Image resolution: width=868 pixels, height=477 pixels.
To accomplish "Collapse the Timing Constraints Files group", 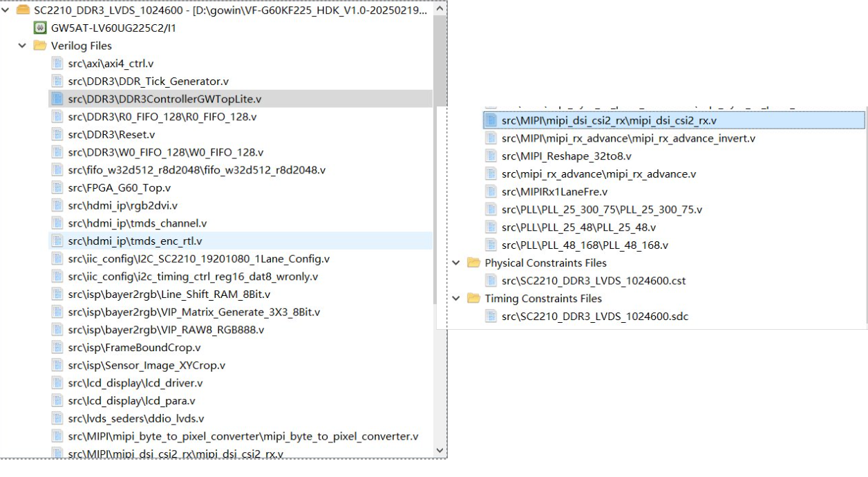I will tap(455, 299).
